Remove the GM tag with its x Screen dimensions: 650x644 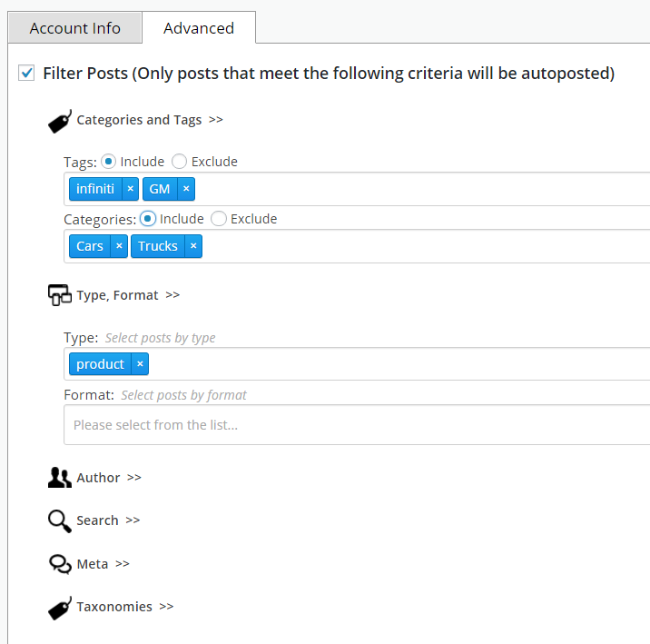pyautogui.click(x=186, y=189)
